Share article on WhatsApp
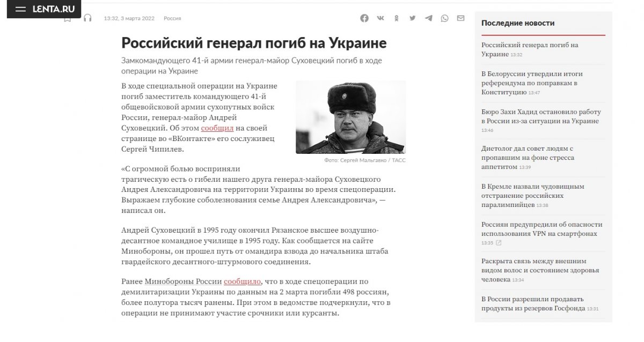The image size is (644, 342). pos(444,18)
